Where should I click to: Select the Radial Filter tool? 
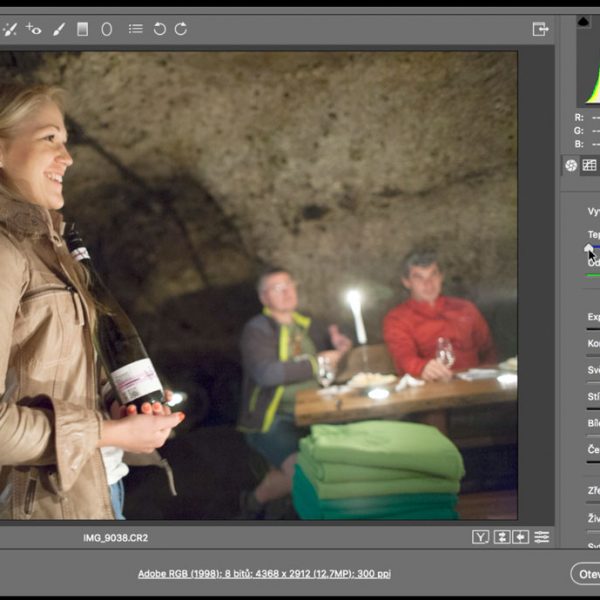[x=107, y=29]
